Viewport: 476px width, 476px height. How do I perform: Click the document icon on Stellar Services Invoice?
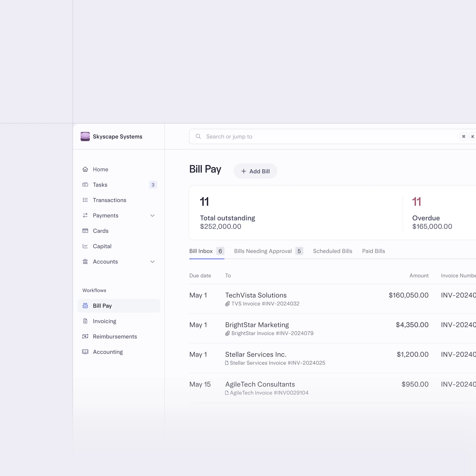(x=226, y=363)
